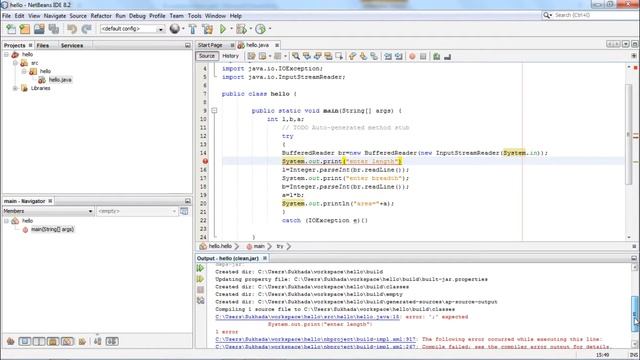Click the Redo arrow in main toolbar
The height and width of the screenshot is (360, 640).
click(x=86, y=29)
